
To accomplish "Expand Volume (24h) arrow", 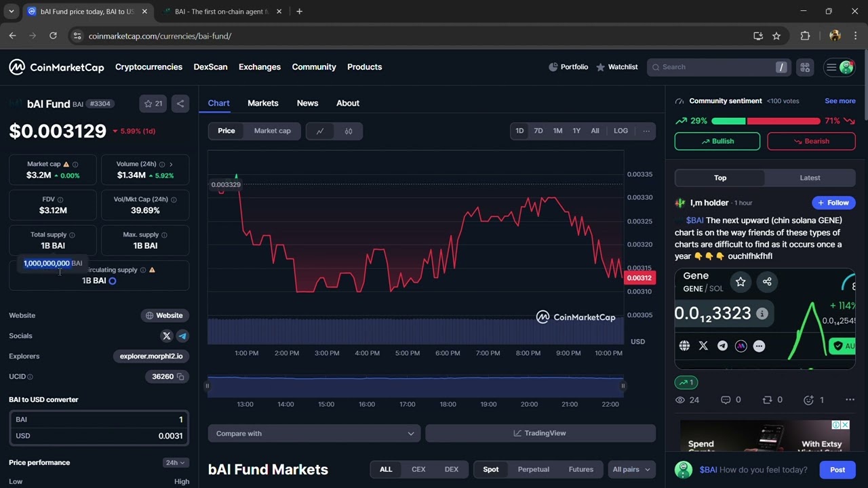I will [171, 164].
